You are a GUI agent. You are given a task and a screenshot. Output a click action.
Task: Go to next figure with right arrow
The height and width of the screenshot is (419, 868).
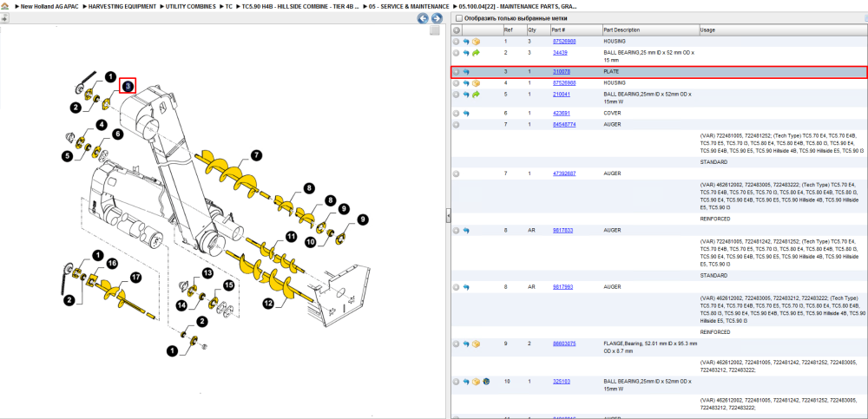pos(437,18)
